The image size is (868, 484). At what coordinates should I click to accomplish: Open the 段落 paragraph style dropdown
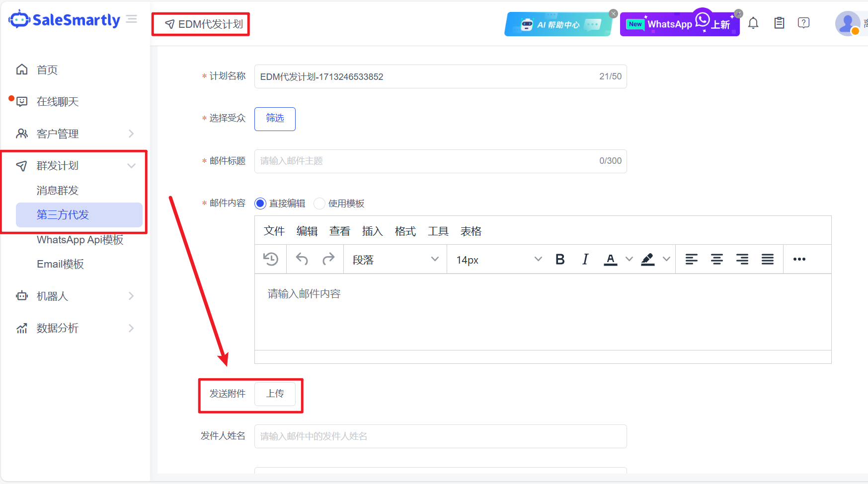[395, 260]
